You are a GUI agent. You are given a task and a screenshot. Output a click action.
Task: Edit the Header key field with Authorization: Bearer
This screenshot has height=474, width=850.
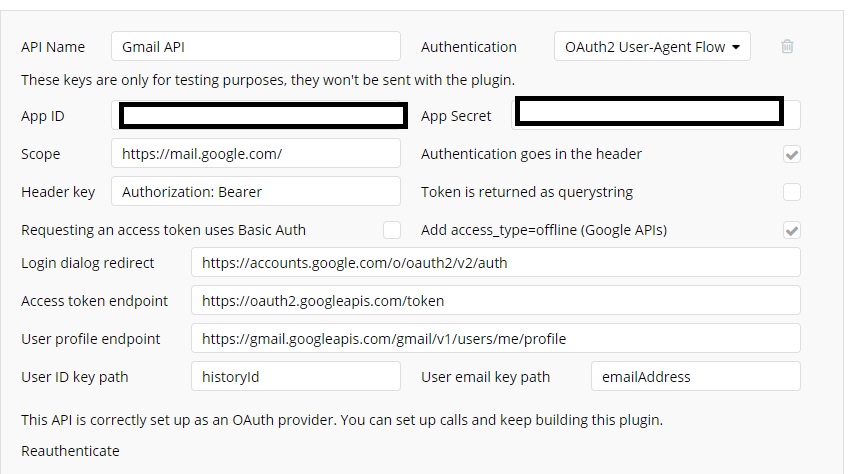click(x=256, y=191)
